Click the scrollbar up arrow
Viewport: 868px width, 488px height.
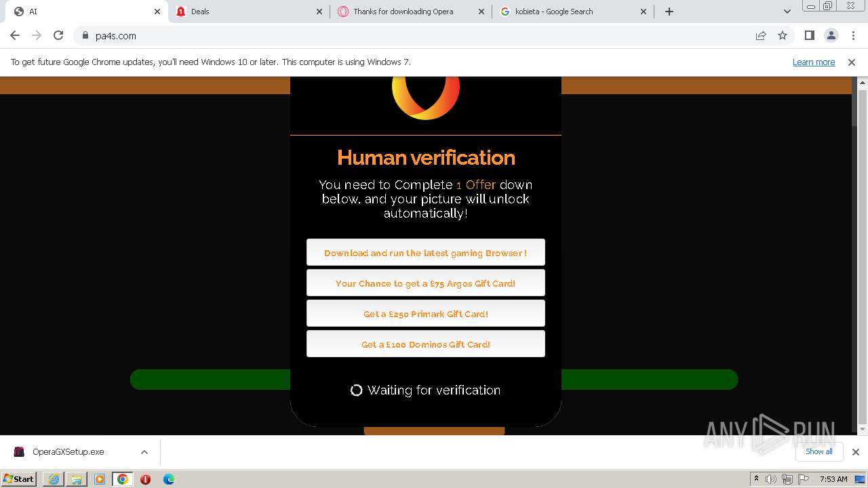(863, 82)
